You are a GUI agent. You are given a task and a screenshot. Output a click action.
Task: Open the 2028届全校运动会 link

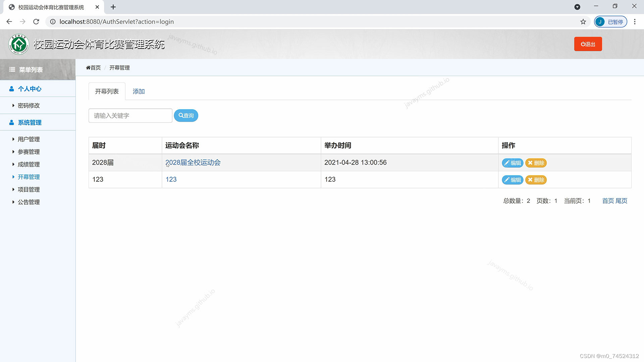pyautogui.click(x=193, y=163)
